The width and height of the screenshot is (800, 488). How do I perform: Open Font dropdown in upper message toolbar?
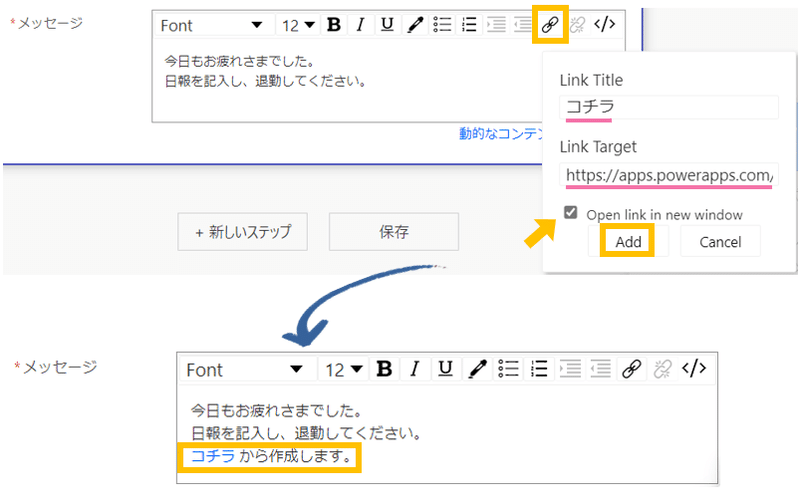[x=212, y=25]
